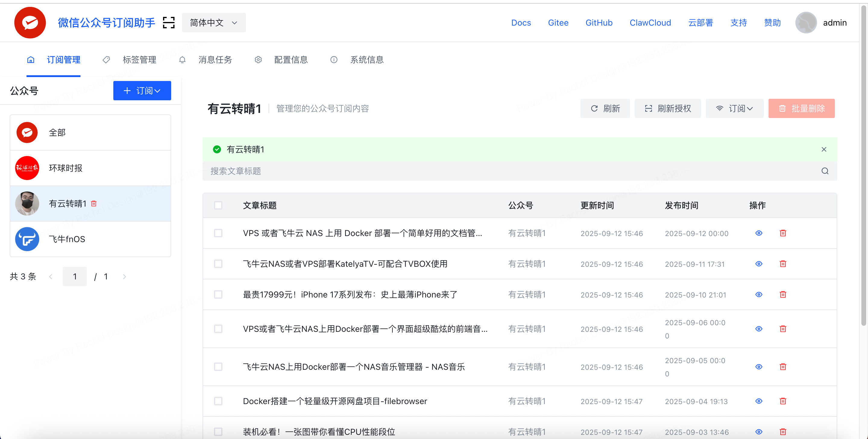Image resolution: width=868 pixels, height=439 pixels.
Task: Expand the blue 订阅 dropdown button
Action: 142,91
